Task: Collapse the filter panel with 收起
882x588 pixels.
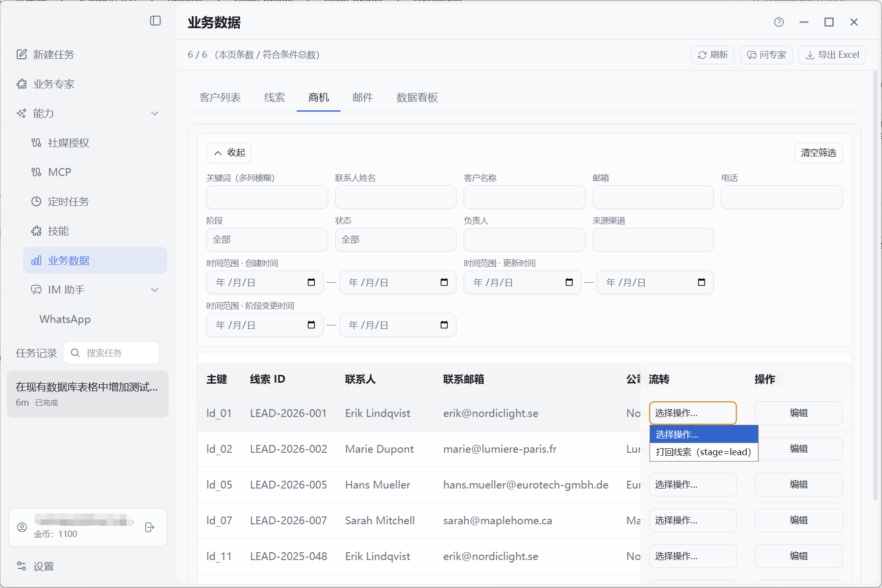Action: pos(229,153)
